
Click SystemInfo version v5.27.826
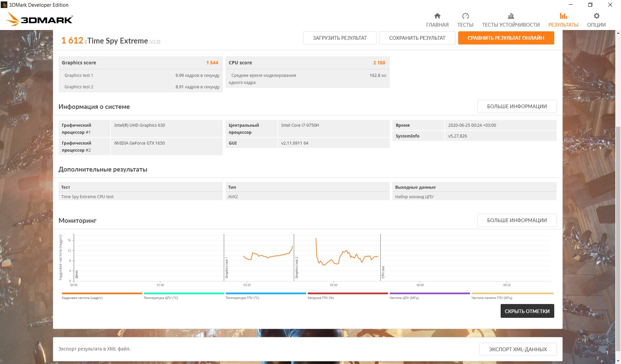coord(457,136)
